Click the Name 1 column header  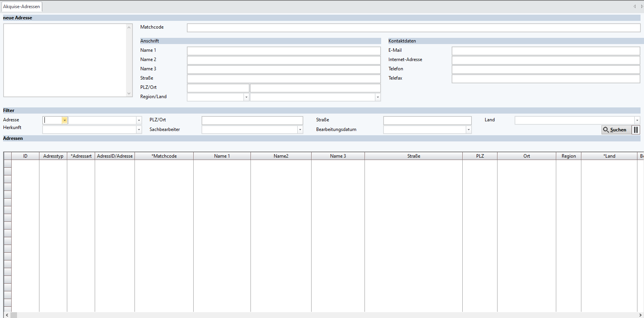click(x=222, y=156)
